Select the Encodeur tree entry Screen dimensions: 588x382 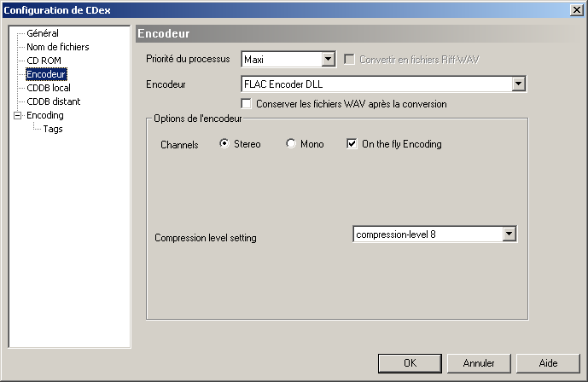(x=46, y=74)
